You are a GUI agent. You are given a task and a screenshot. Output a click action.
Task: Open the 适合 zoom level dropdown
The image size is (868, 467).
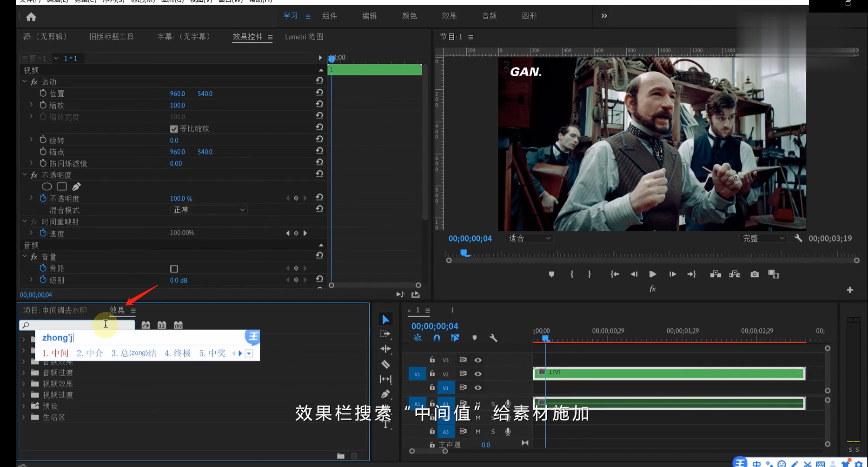(529, 238)
